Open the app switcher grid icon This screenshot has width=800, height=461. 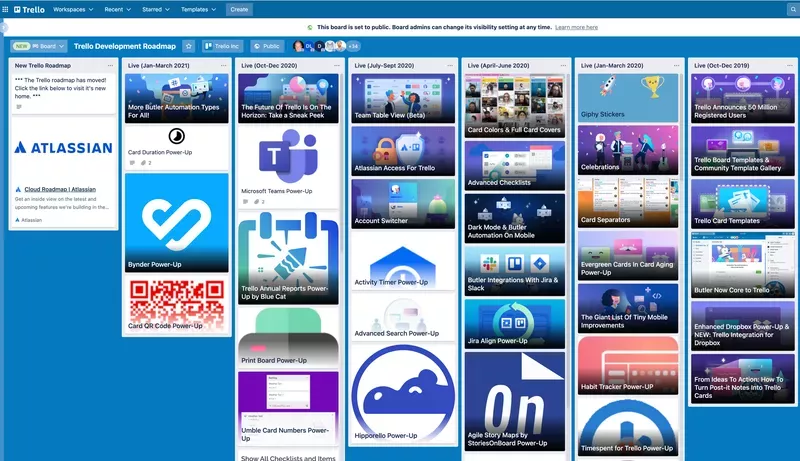[6, 9]
